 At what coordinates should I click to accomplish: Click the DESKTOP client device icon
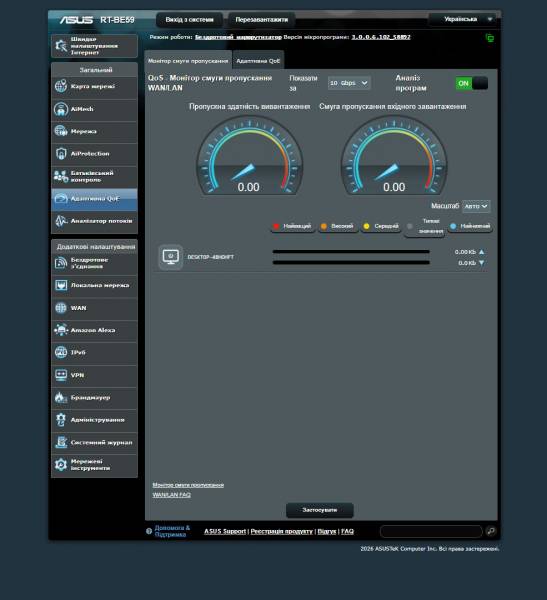tap(171, 257)
